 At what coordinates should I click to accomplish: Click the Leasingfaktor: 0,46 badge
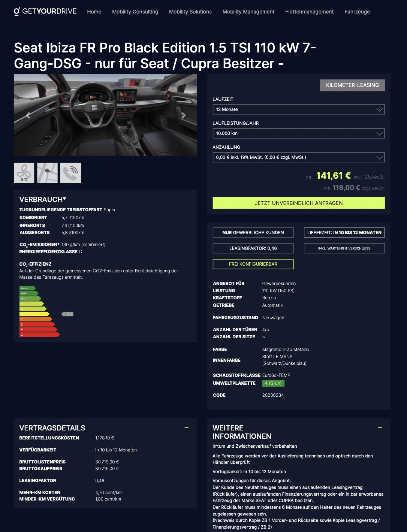[x=253, y=248]
